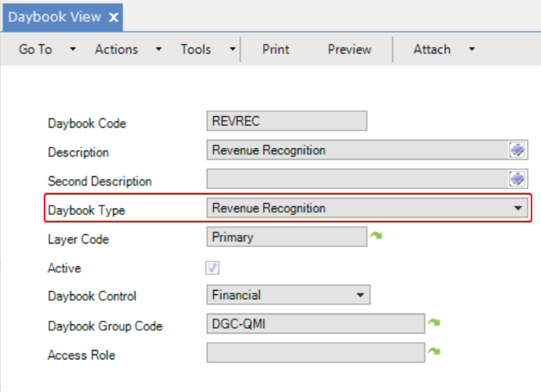Expand the Go To dropdown arrow
Viewport: 541px width, 392px height.
(73, 49)
